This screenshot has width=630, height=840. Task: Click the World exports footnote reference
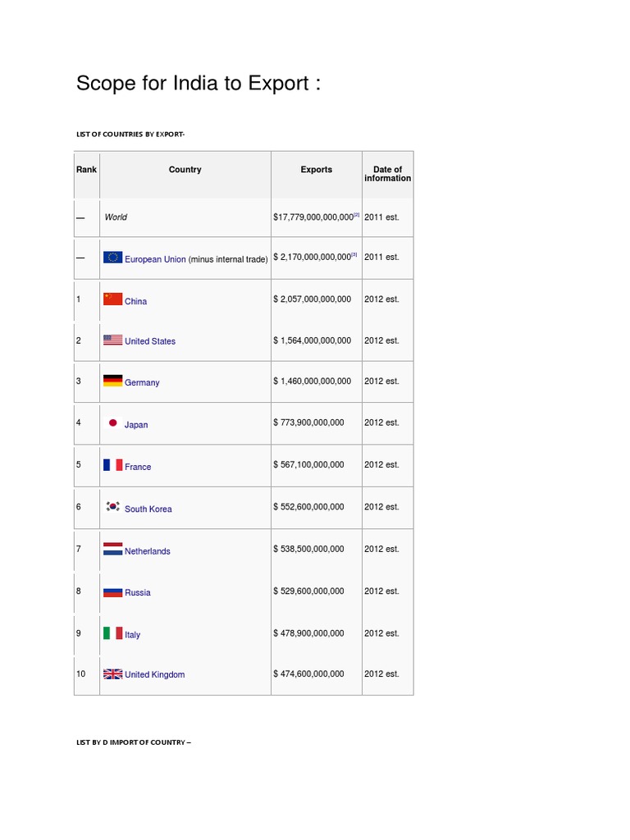point(356,215)
